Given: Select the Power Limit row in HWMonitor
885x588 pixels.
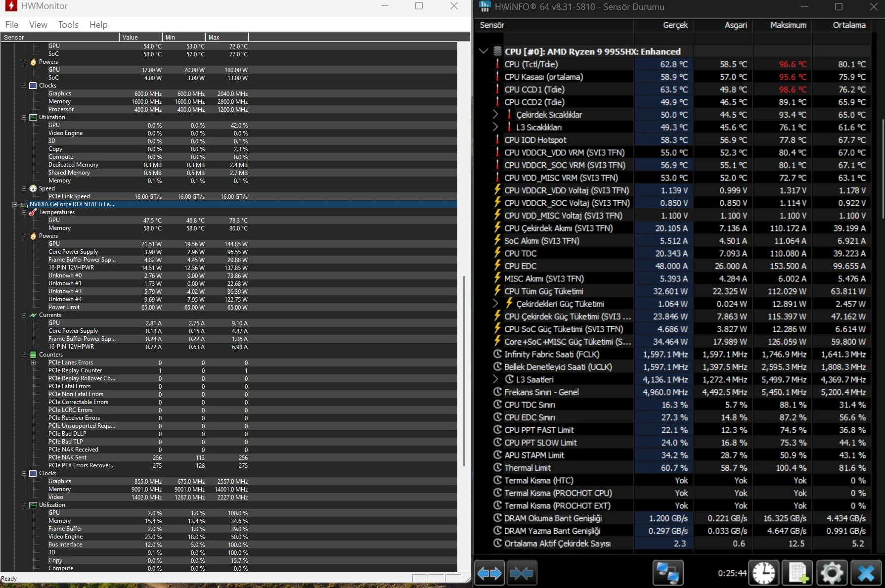Looking at the screenshot, I should (x=229, y=307).
